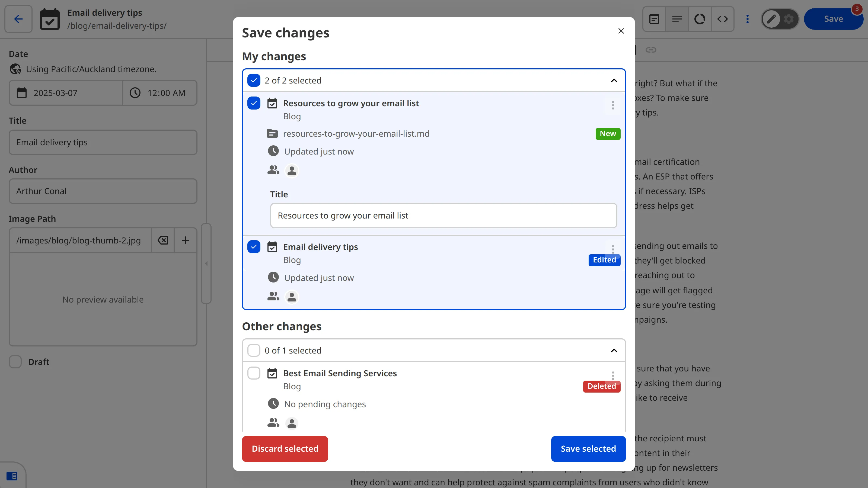Select the Best Email Sending Services change
This screenshot has height=488, width=868.
[254, 373]
